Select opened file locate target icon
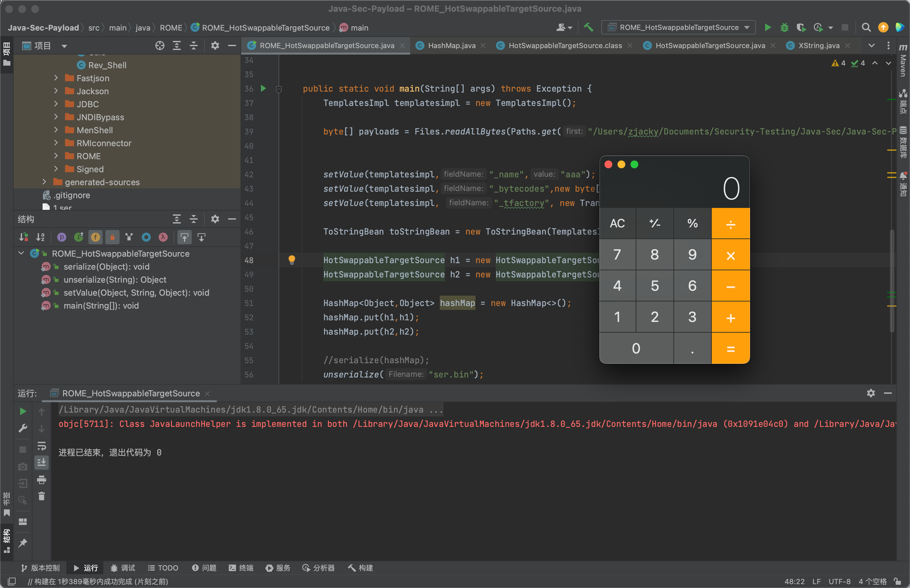 coord(160,46)
